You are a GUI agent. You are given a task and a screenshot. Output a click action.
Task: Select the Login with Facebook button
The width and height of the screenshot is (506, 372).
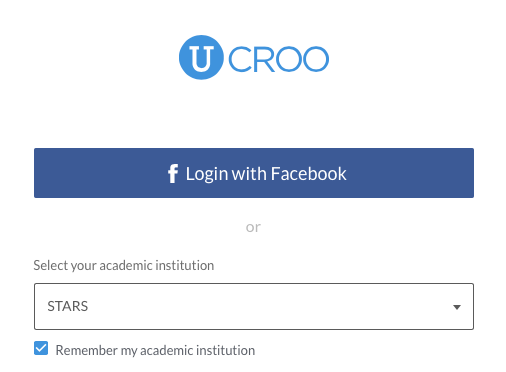(x=254, y=173)
